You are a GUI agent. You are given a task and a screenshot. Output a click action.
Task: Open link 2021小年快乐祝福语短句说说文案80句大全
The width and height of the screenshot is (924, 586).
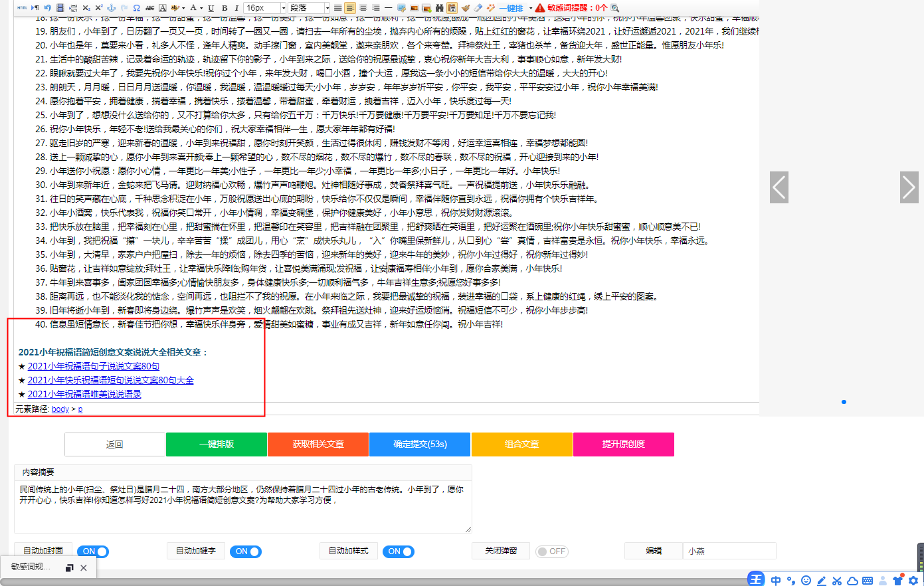tap(111, 380)
